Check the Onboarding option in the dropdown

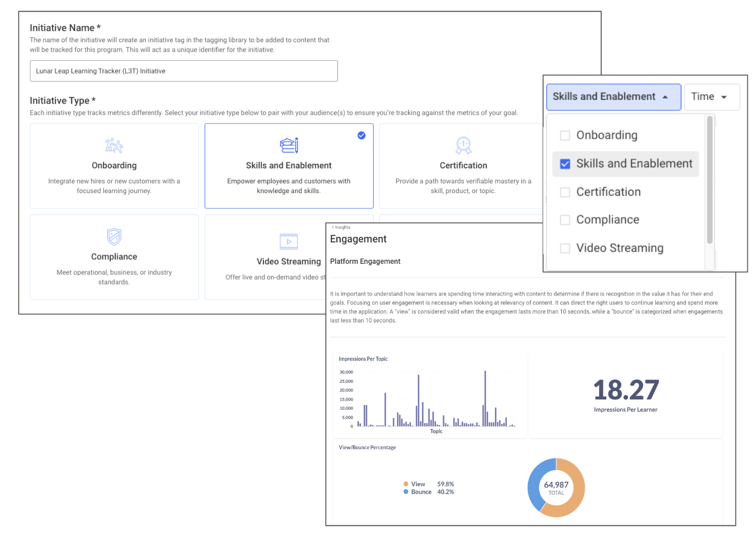[x=565, y=135]
